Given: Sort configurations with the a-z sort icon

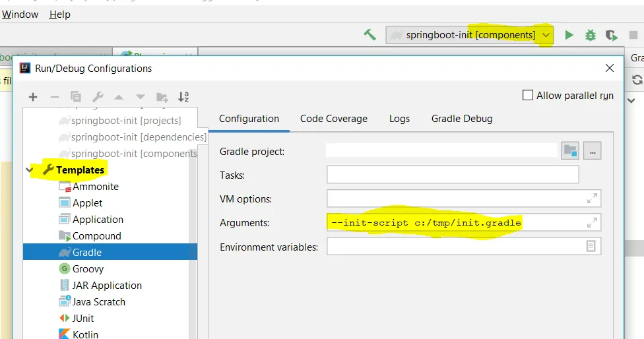Looking at the screenshot, I should point(183,97).
